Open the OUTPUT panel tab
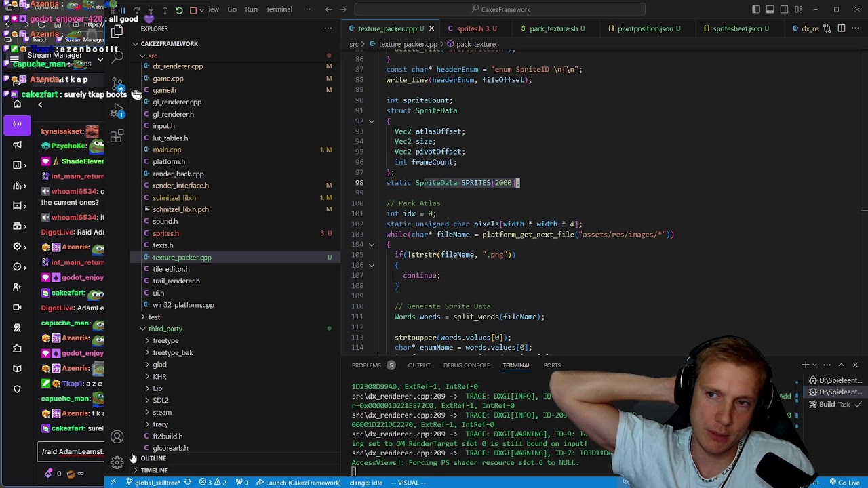Screen dimensions: 868x488 [419, 365]
